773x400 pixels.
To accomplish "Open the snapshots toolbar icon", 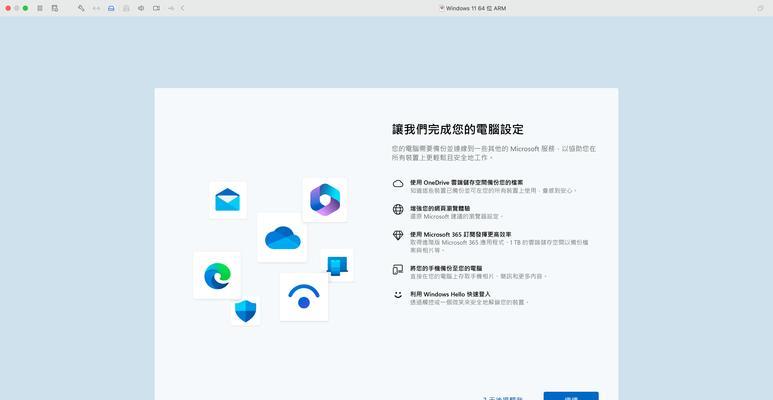I will click(x=55, y=8).
